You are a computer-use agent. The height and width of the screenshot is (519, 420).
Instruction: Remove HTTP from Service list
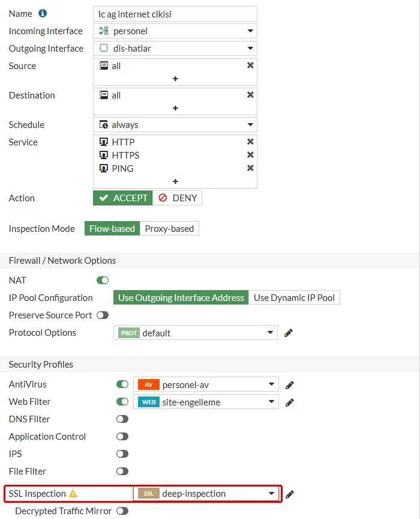[250, 142]
